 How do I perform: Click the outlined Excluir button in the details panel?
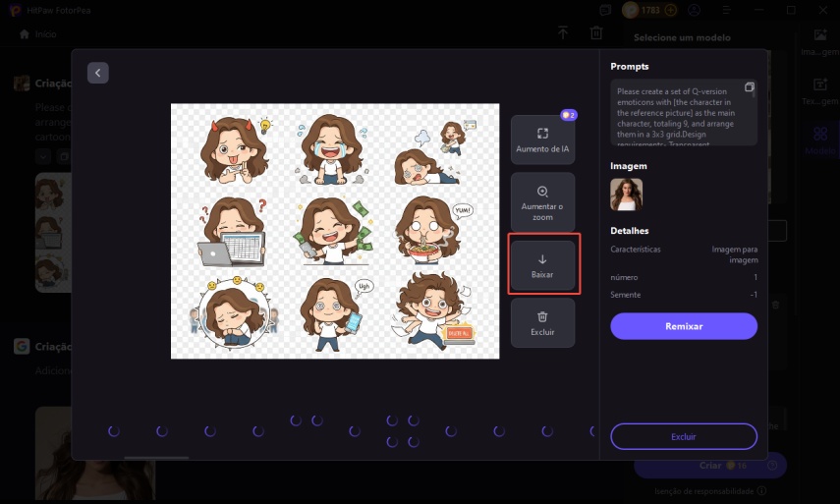[683, 435]
